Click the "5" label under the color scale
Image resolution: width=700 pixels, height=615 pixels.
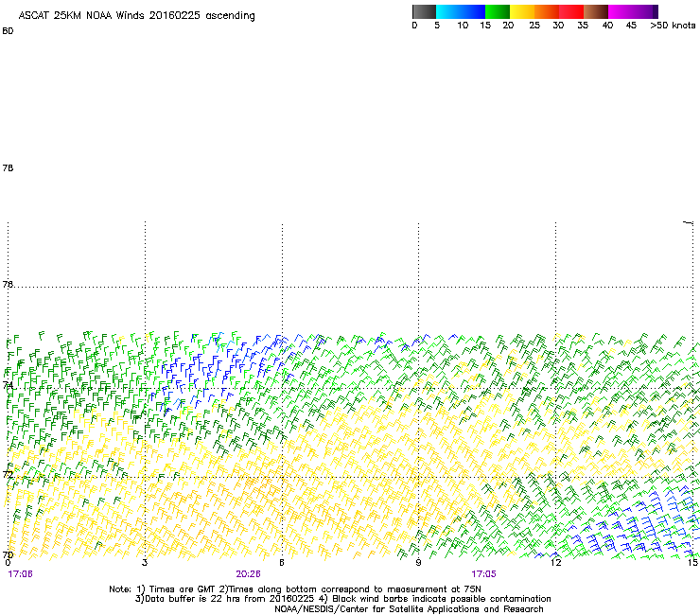coord(437,26)
